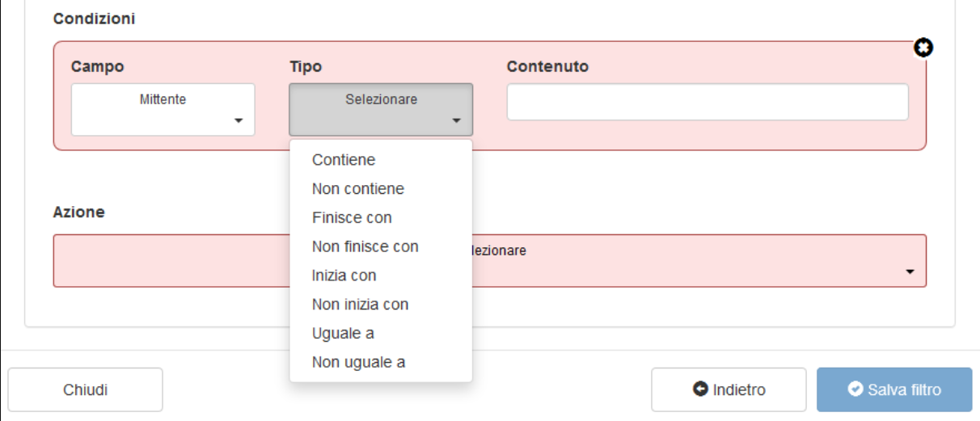
Task: Choose the Inizia con option
Action: pyautogui.click(x=344, y=276)
